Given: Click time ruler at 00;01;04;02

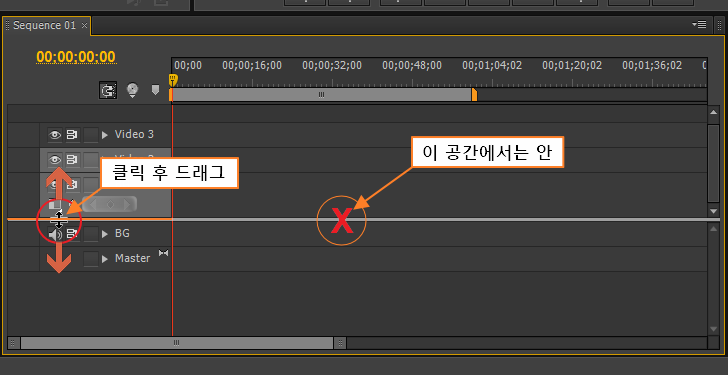Looking at the screenshot, I should [x=492, y=65].
